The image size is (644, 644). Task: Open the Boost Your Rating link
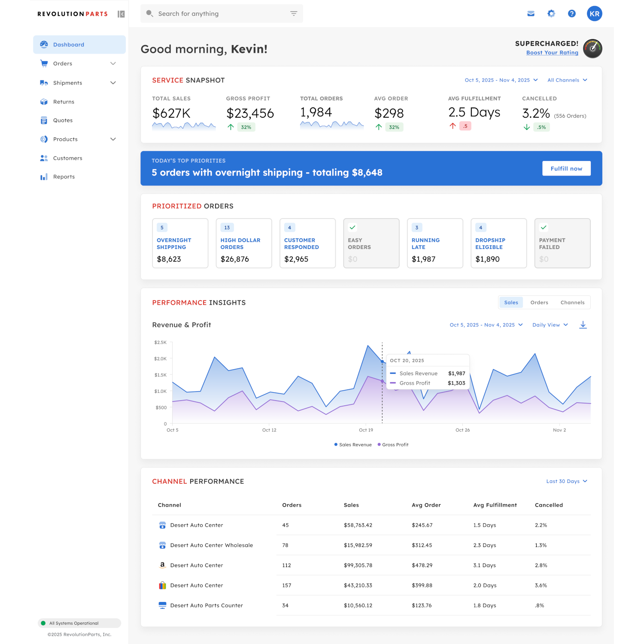[x=552, y=52]
